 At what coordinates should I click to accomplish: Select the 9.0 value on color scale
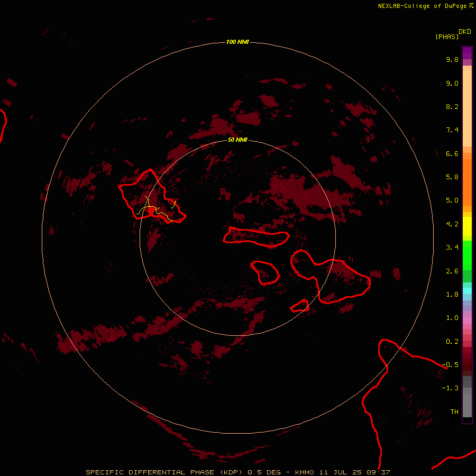[x=452, y=83]
